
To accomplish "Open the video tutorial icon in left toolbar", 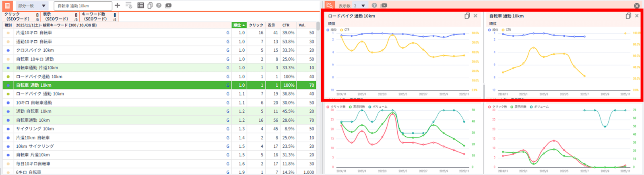I will [168, 6].
